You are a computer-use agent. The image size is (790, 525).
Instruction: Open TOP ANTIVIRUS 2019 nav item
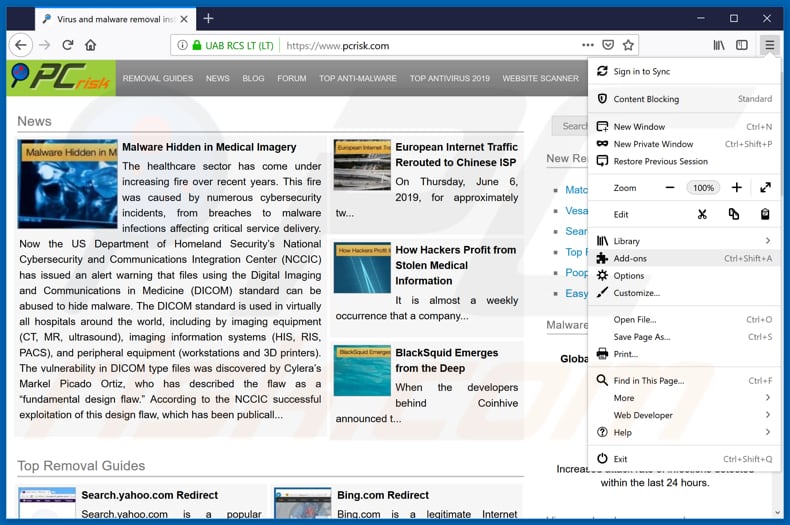point(449,79)
